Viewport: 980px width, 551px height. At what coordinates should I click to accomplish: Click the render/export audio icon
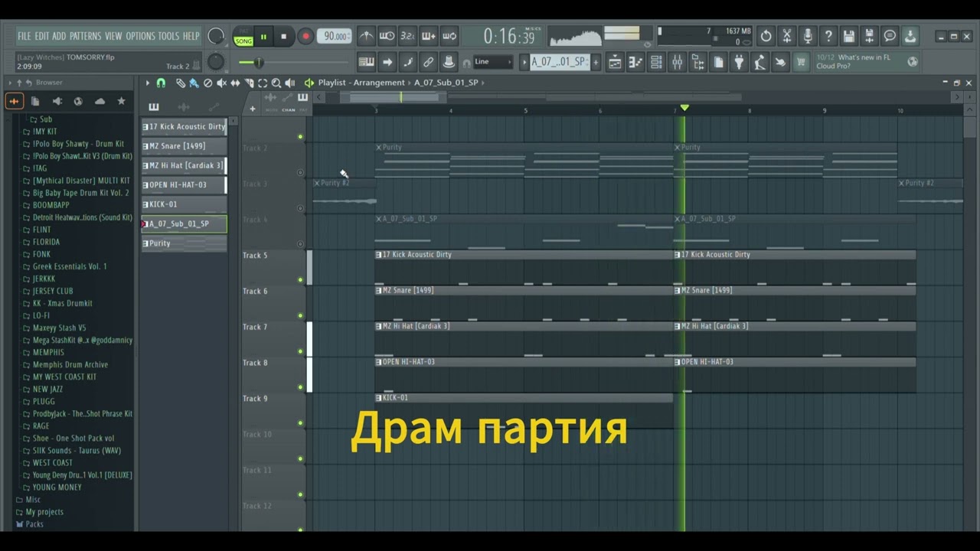[869, 36]
